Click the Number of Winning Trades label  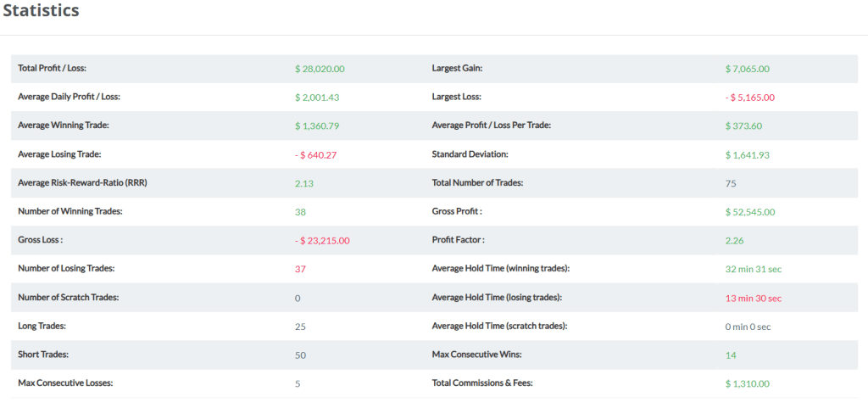point(70,211)
